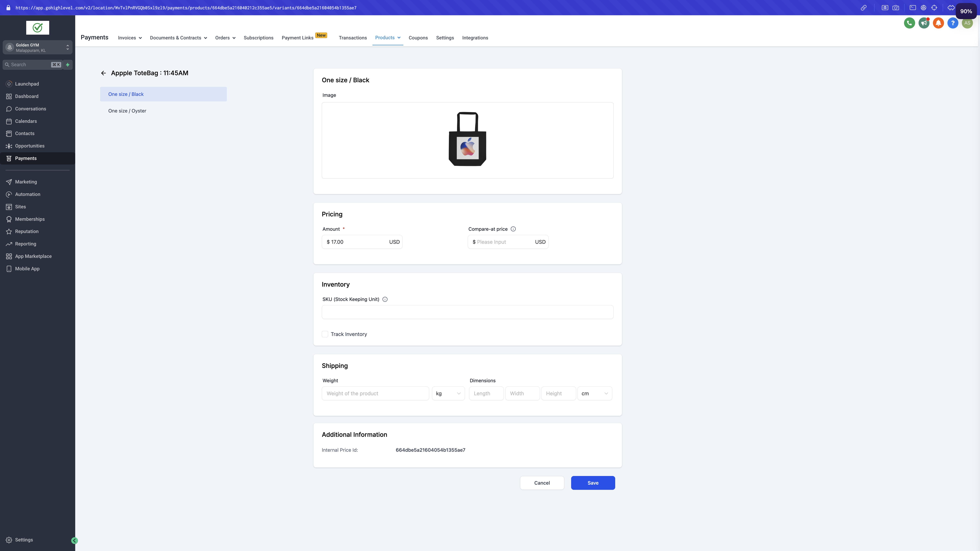Click the megaphone announcements icon

tap(924, 23)
